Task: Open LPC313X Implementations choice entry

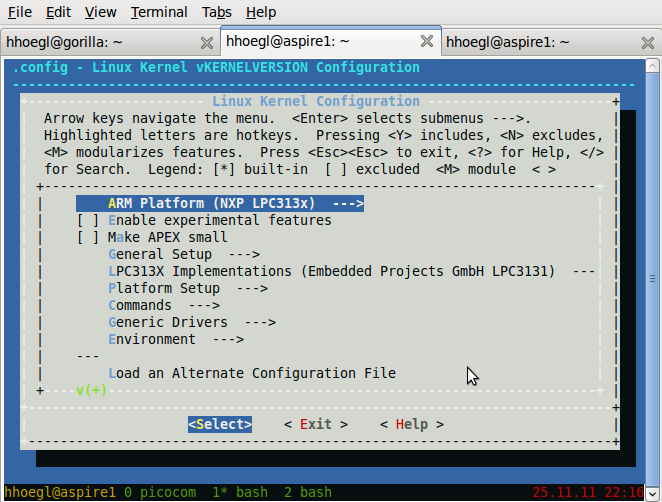Action: click(351, 271)
